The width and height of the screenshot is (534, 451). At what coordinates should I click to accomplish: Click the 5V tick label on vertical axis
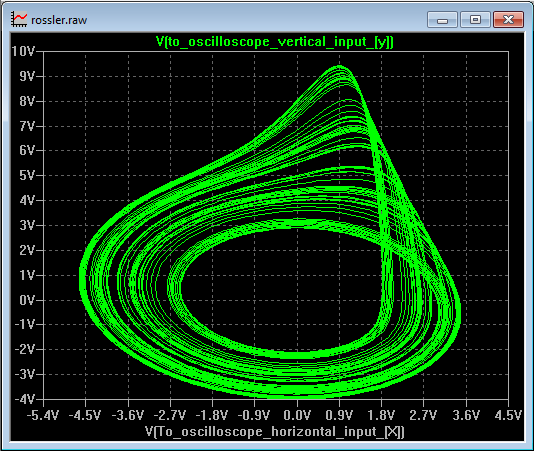pyautogui.click(x=27, y=175)
